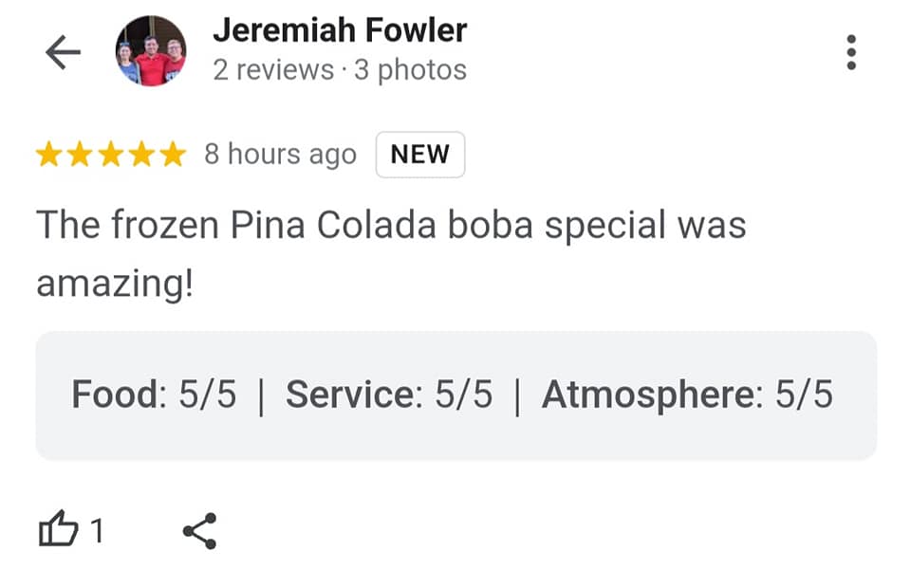This screenshot has width=911, height=588.
Task: Click the first yellow rating star
Action: click(49, 155)
